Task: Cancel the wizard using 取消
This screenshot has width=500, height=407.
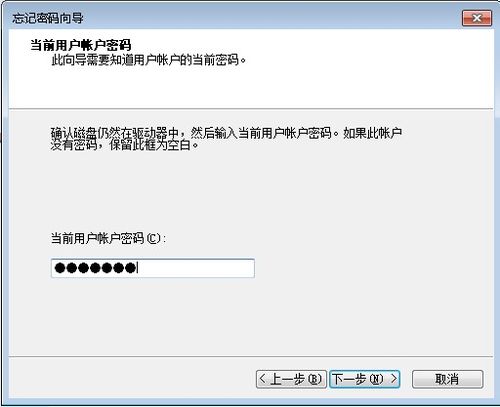Action: [447, 379]
